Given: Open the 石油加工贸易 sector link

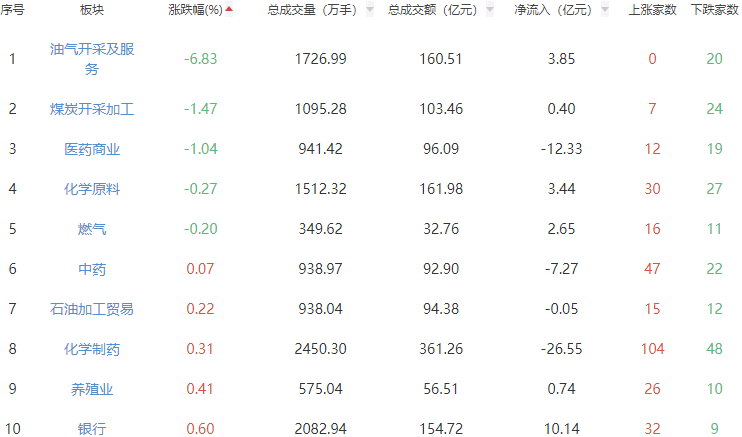Looking at the screenshot, I should click(92, 308).
